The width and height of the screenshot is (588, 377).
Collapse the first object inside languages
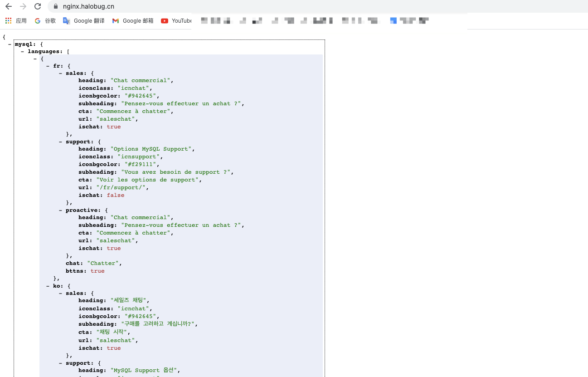(35, 59)
